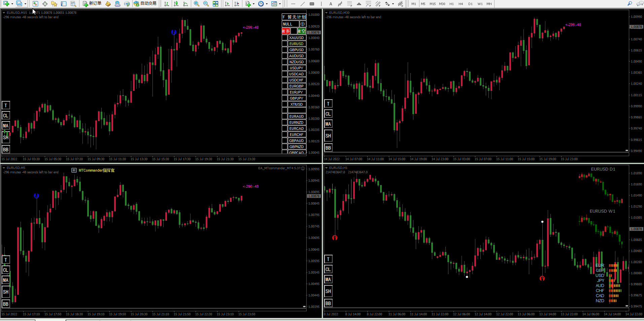Expand the templates dropdown arrow
This screenshot has height=321, width=644.
[280, 4]
